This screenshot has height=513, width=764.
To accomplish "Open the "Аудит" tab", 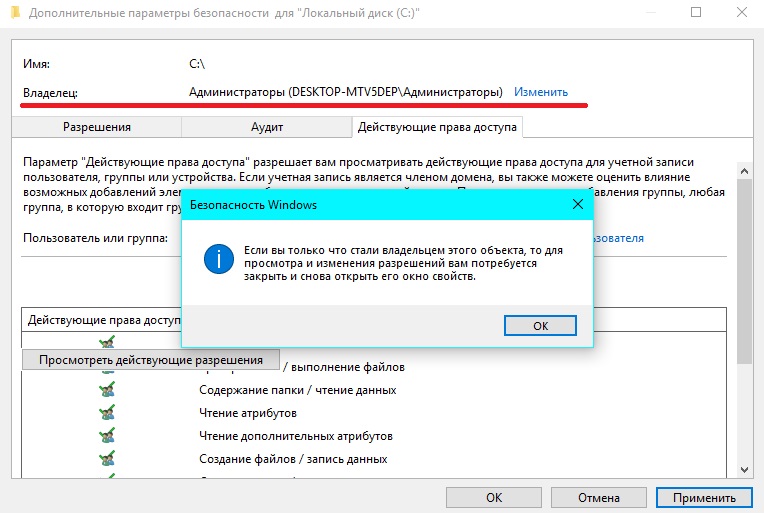I will pos(267,128).
